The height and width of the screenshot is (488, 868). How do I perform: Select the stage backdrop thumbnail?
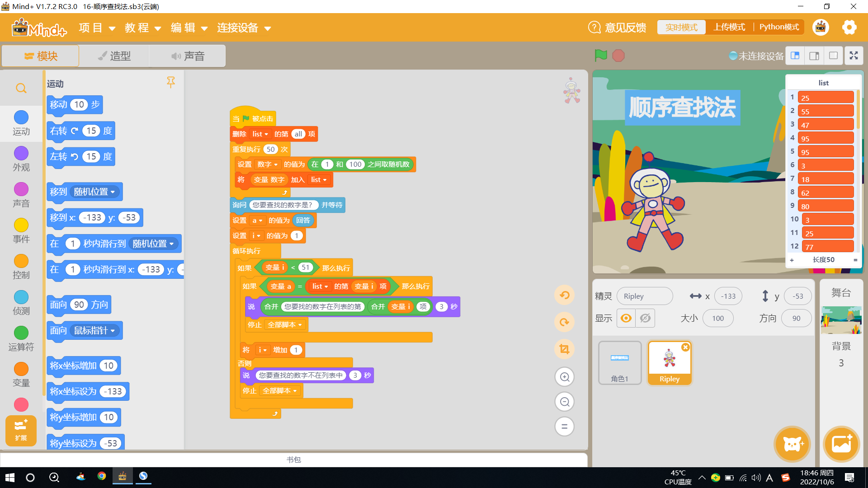coord(841,320)
